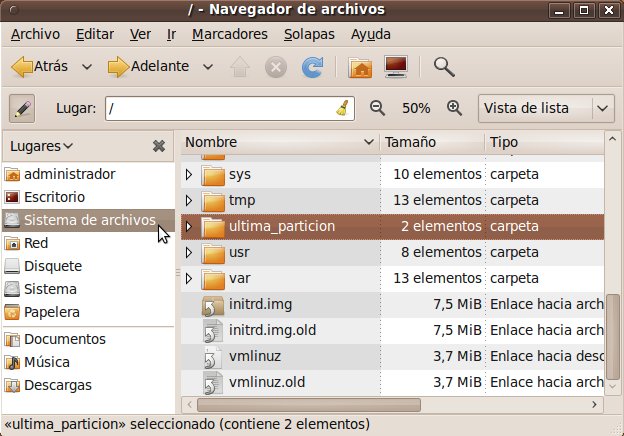This screenshot has height=436, width=624.
Task: Zoom in with the plus magnifier
Action: point(454,108)
